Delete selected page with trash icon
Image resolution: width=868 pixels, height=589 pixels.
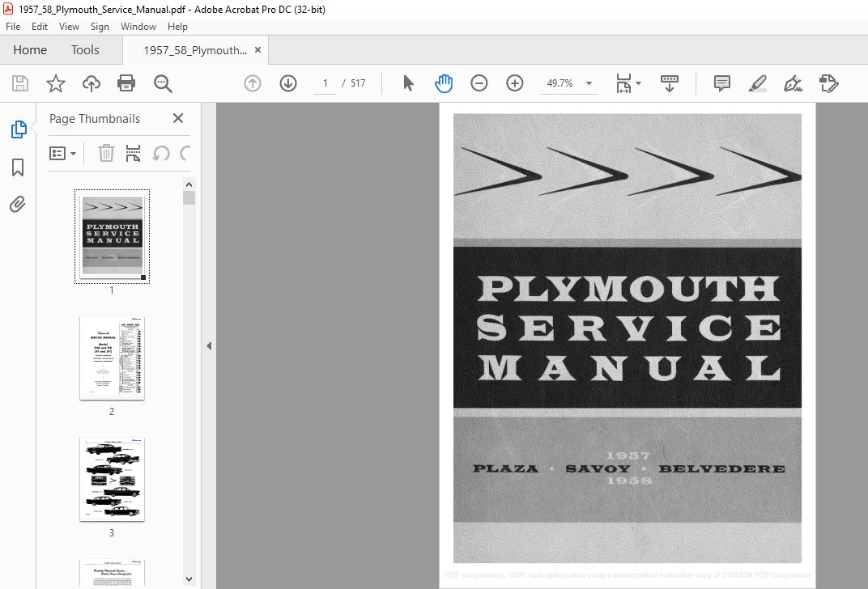tap(106, 153)
